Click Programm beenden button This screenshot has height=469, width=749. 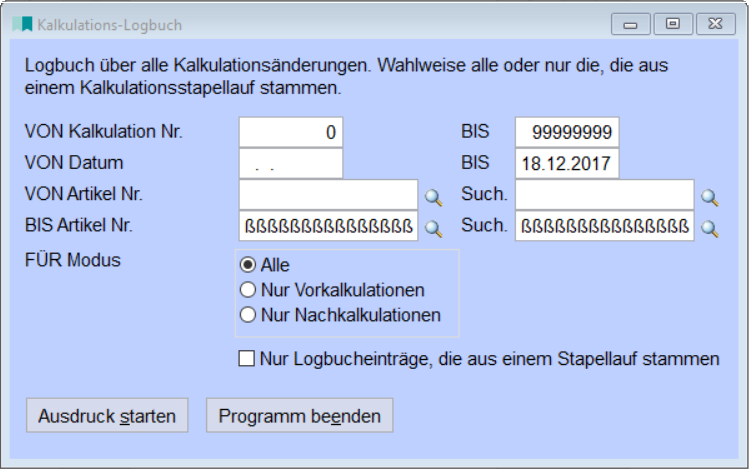point(300,416)
